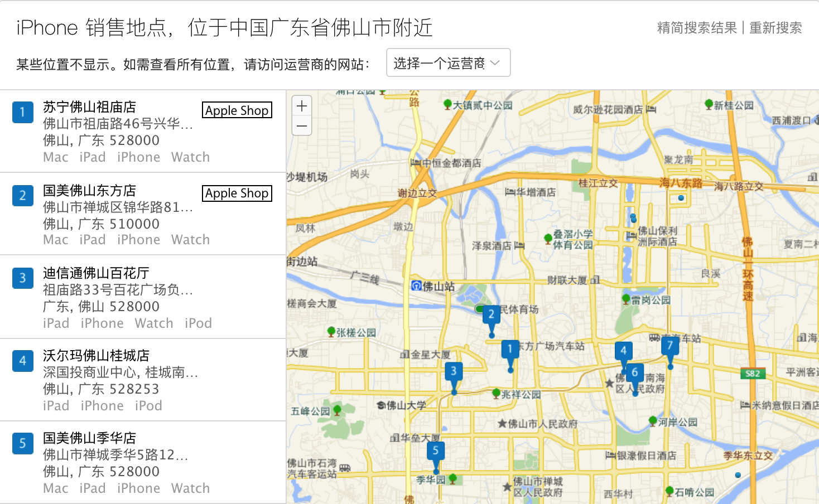Click the 雷岗公园 park icon on map
The width and height of the screenshot is (819, 504).
coord(626,299)
